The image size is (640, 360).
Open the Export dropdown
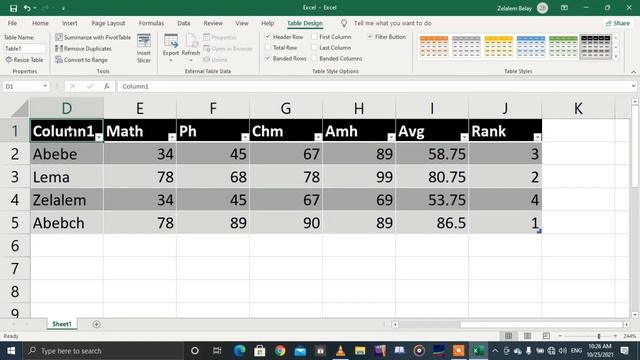pyautogui.click(x=171, y=60)
